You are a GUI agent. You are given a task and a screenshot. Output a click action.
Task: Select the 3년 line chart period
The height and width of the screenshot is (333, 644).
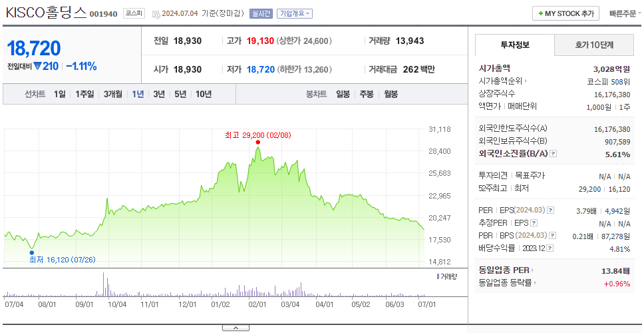click(x=159, y=94)
